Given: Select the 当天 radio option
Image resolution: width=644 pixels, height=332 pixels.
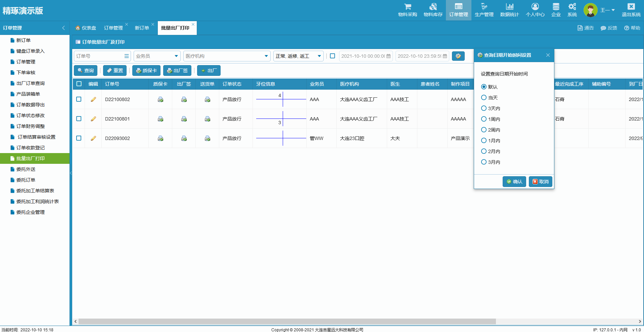Looking at the screenshot, I should (x=484, y=97).
